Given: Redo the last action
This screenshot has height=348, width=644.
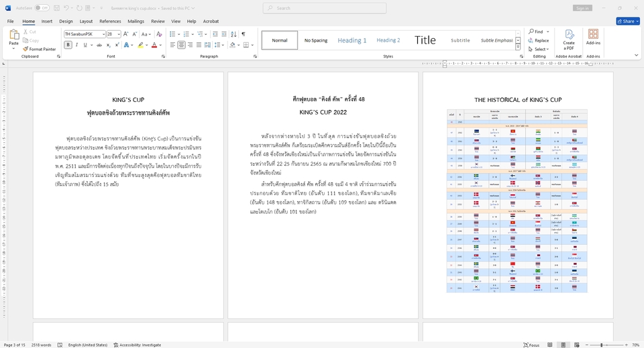Looking at the screenshot, I should tap(79, 8).
